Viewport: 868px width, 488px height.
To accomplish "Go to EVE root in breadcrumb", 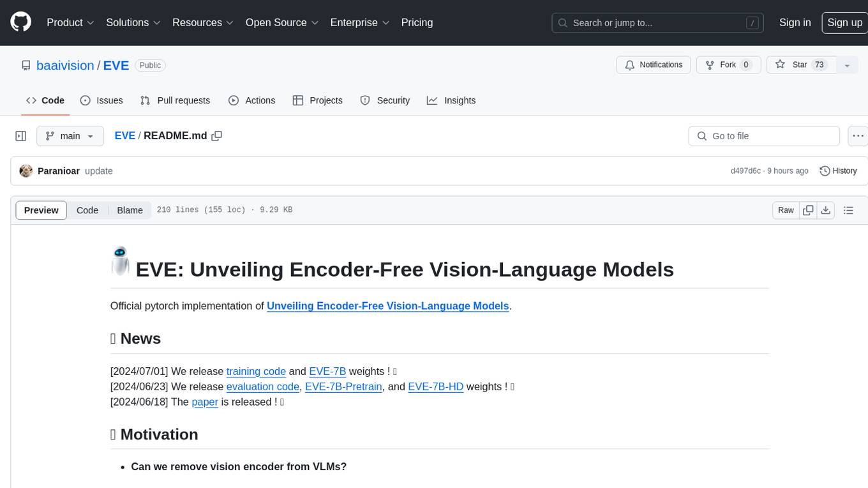I will [x=124, y=135].
